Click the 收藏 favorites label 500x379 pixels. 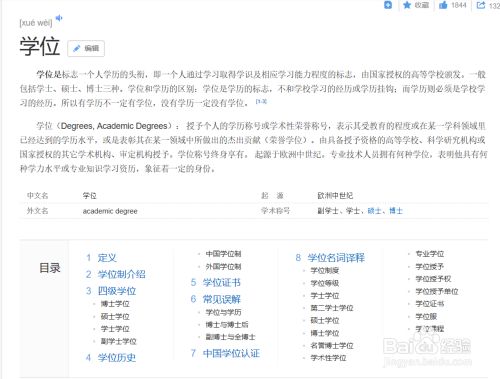click(x=422, y=5)
